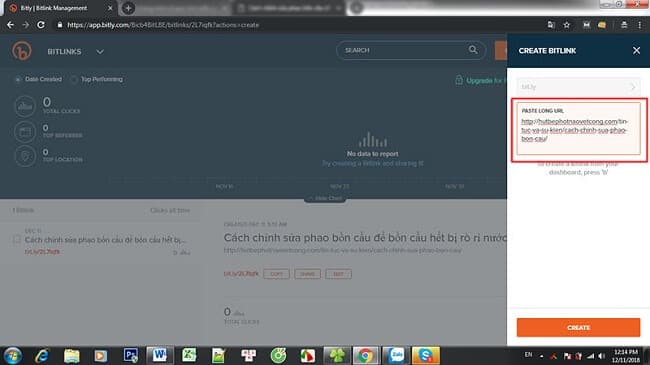The width and height of the screenshot is (650, 365).
Task: Open Windows Media Player from taskbar
Action: pyautogui.click(x=100, y=355)
